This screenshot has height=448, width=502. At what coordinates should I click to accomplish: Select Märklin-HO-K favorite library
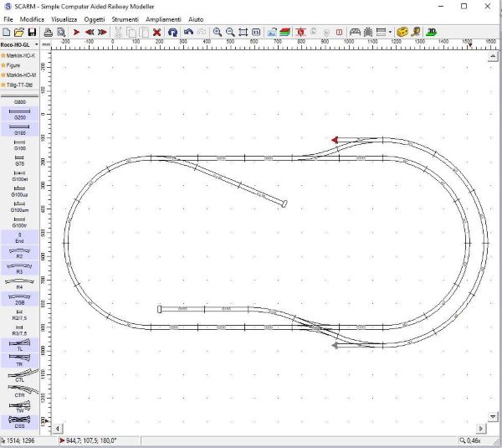(19, 54)
